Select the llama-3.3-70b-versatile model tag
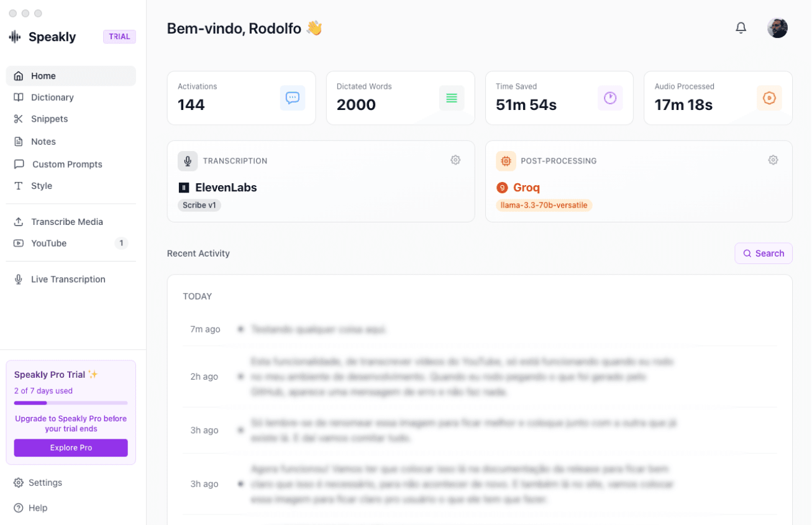The image size is (812, 525). [x=544, y=204]
